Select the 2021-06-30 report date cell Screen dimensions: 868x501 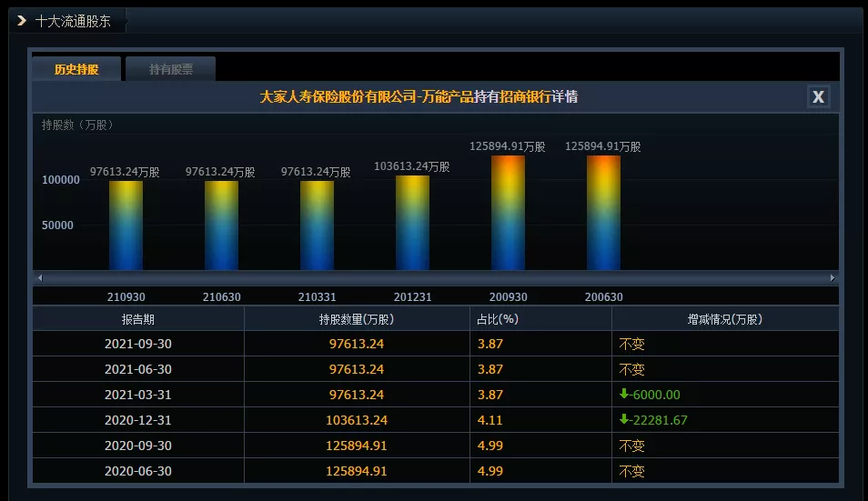pos(137,369)
